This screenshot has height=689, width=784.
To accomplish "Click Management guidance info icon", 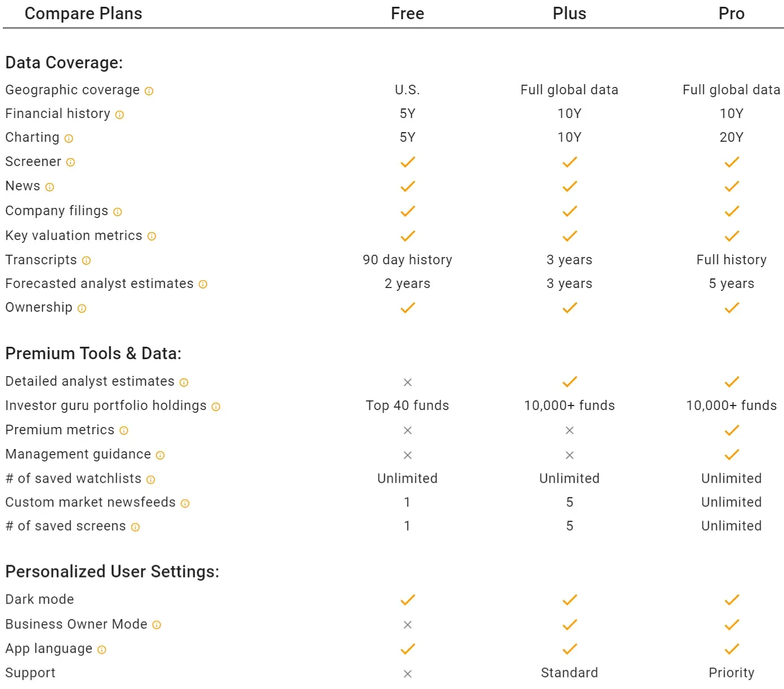I will pyautogui.click(x=160, y=455).
